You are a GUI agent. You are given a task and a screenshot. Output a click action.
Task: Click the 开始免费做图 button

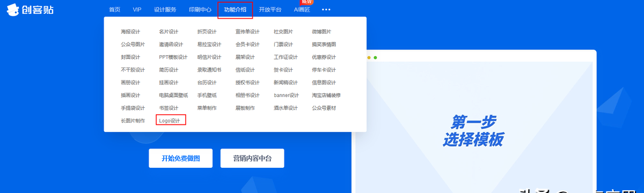[181, 158]
